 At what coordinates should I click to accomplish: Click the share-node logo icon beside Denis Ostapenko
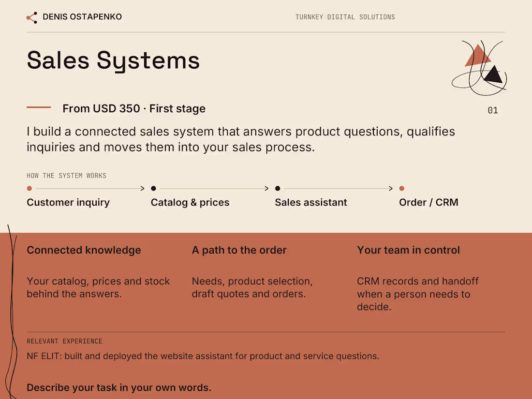coord(32,17)
